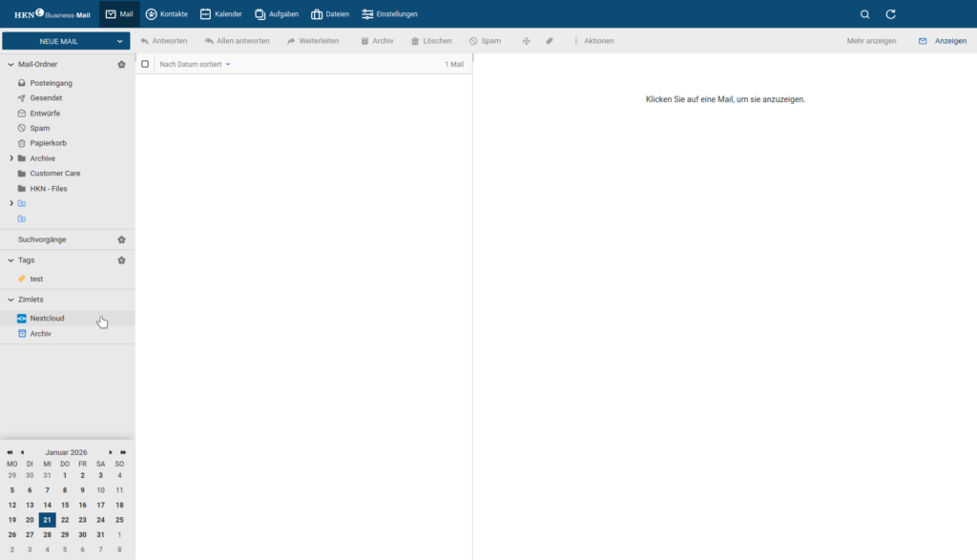977x560 pixels.
Task: Tick the select-all mails checkbox
Action: point(145,64)
